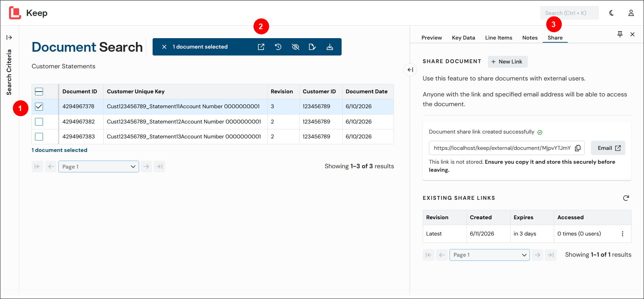Download the selected document icon
This screenshot has height=299, width=644.
[330, 47]
